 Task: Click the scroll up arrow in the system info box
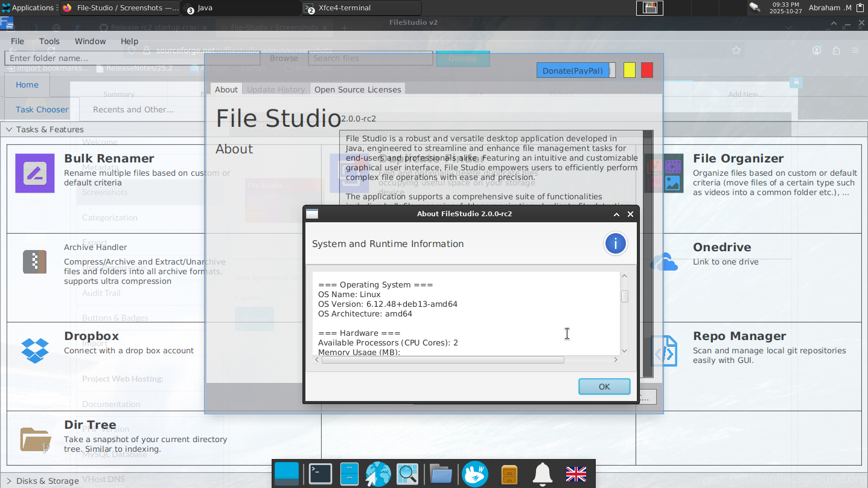pyautogui.click(x=625, y=276)
